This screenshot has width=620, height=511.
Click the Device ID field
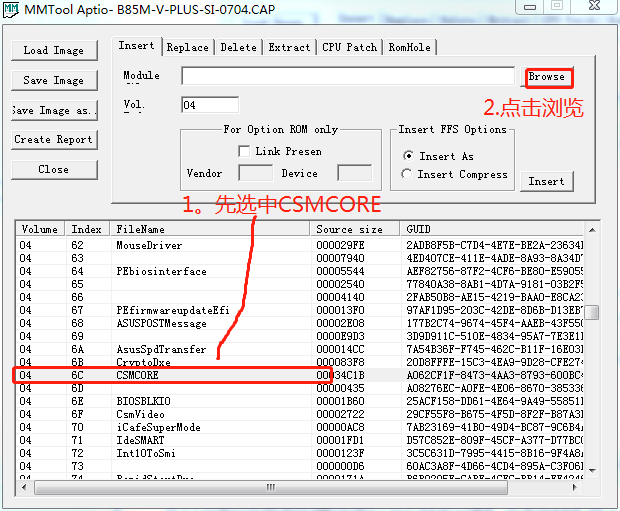coord(355,173)
